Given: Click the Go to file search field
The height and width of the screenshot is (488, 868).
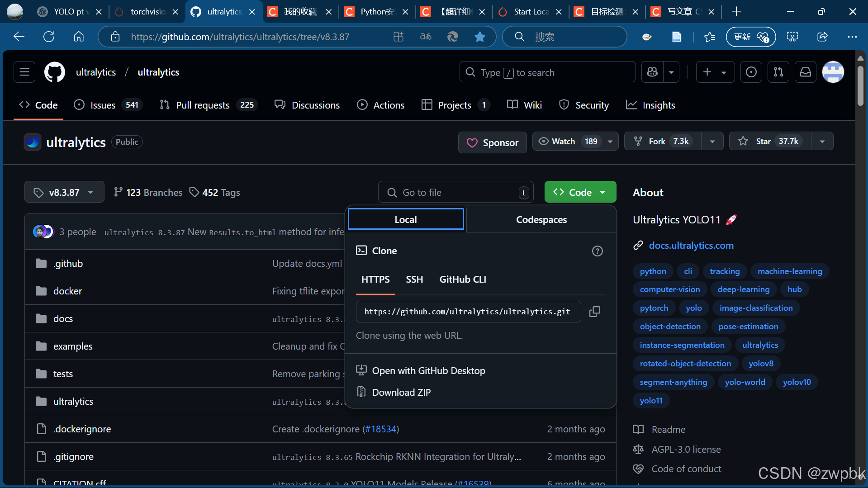Looking at the screenshot, I should tap(455, 192).
